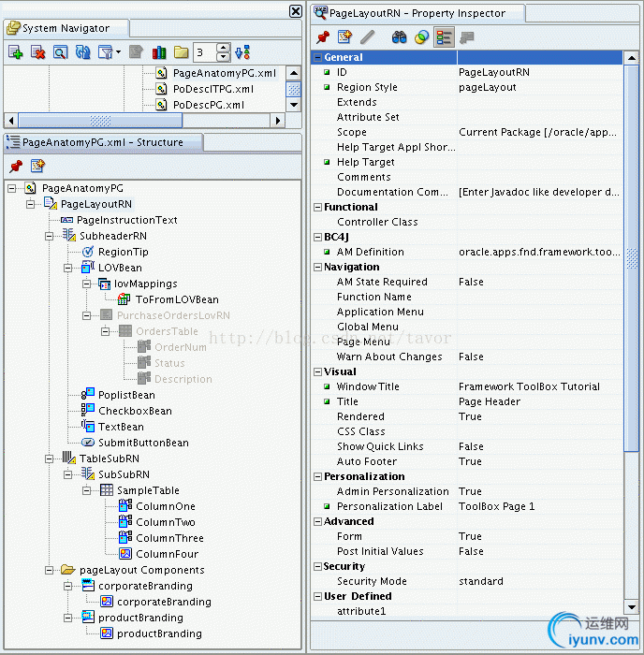644x655 pixels.
Task: Collapse the SubheaderRN tree node
Action: [50, 237]
